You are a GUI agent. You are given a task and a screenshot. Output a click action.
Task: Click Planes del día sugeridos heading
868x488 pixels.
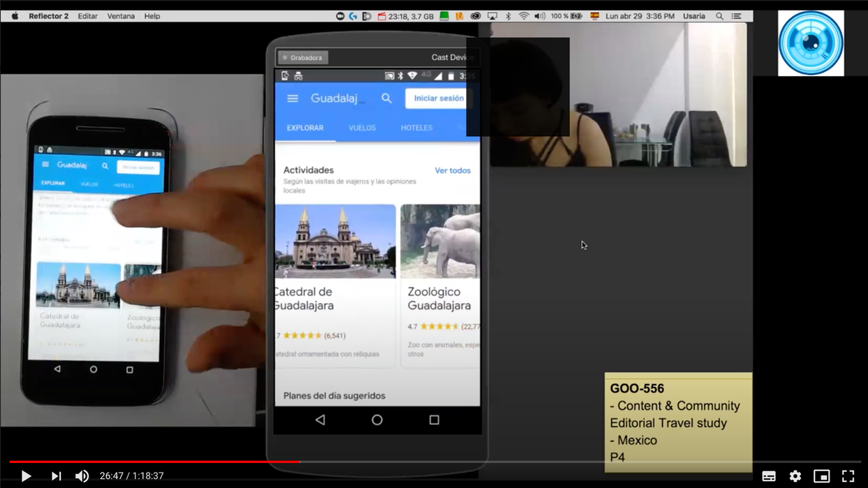(334, 396)
